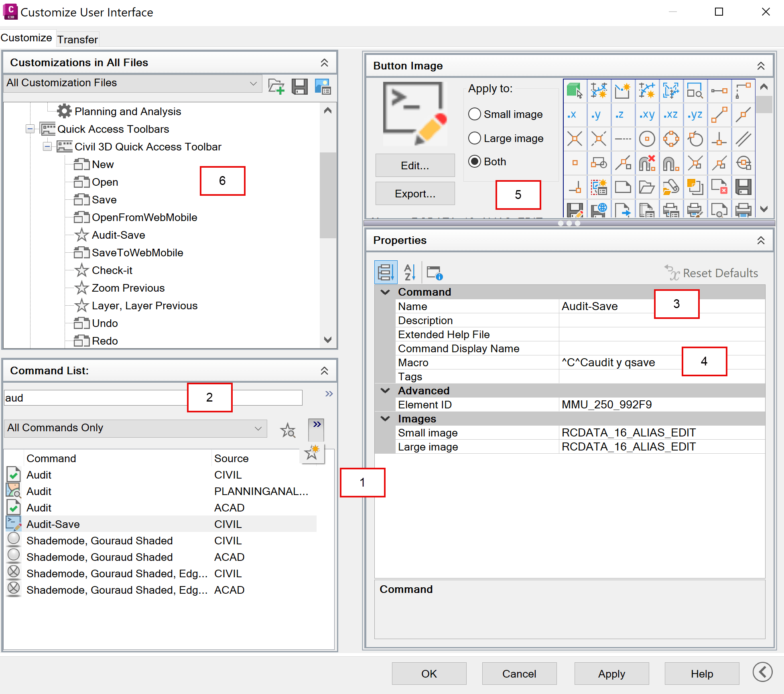Select Check-it in the toolbar tree

coord(103,270)
